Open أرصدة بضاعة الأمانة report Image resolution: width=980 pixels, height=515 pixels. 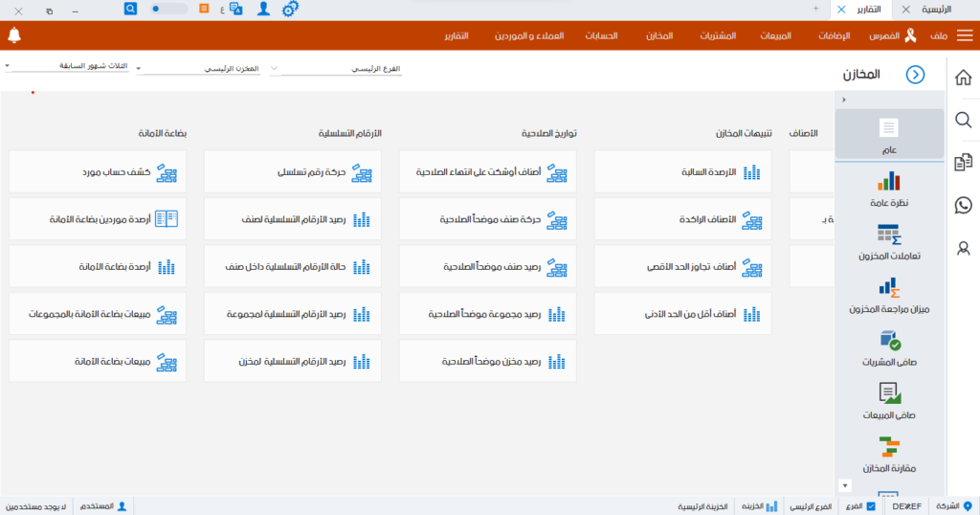click(x=98, y=267)
